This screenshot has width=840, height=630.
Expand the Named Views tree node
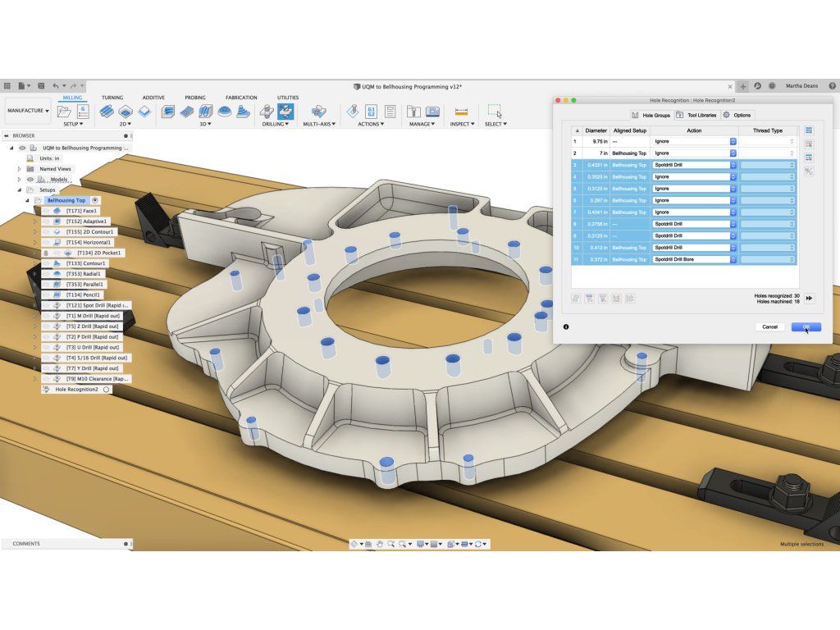tap(20, 169)
